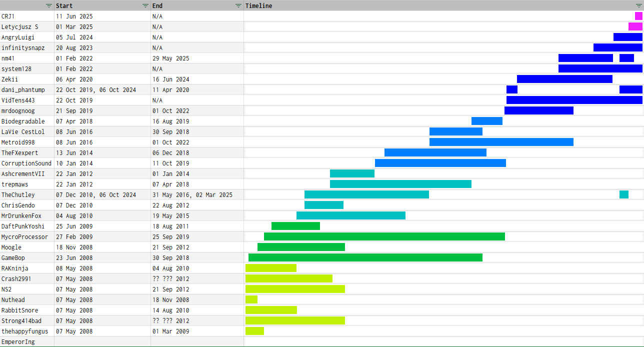
Task: Click the Timeline column header label
Action: pos(258,6)
